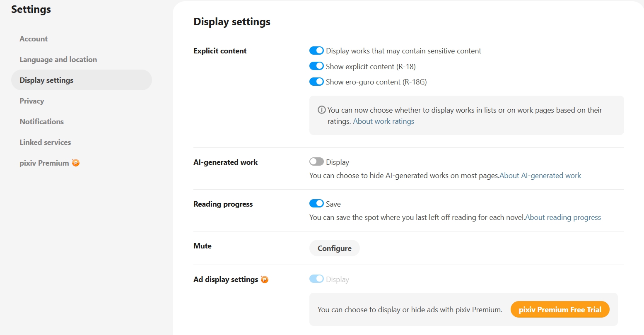Click the Mute section label
Viewport: 644px width, 335px height.
(x=203, y=246)
